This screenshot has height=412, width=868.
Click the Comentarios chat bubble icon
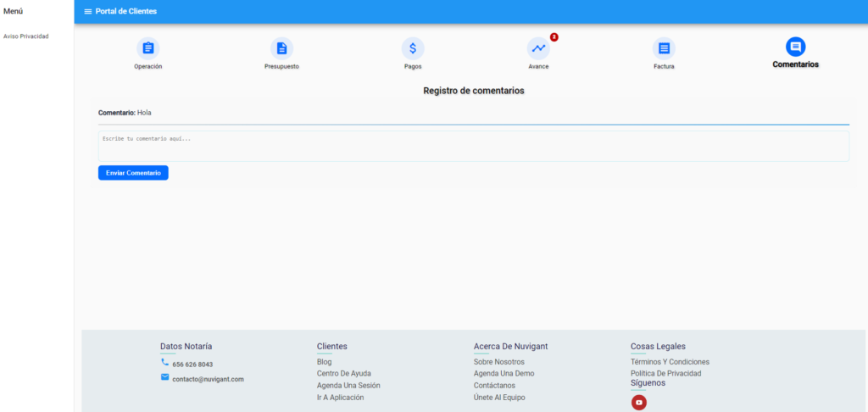(x=795, y=47)
